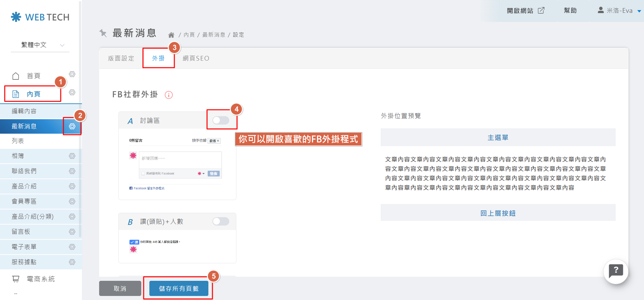Click the gear icon for 聯絡我們
The image size is (644, 300).
[x=72, y=171]
